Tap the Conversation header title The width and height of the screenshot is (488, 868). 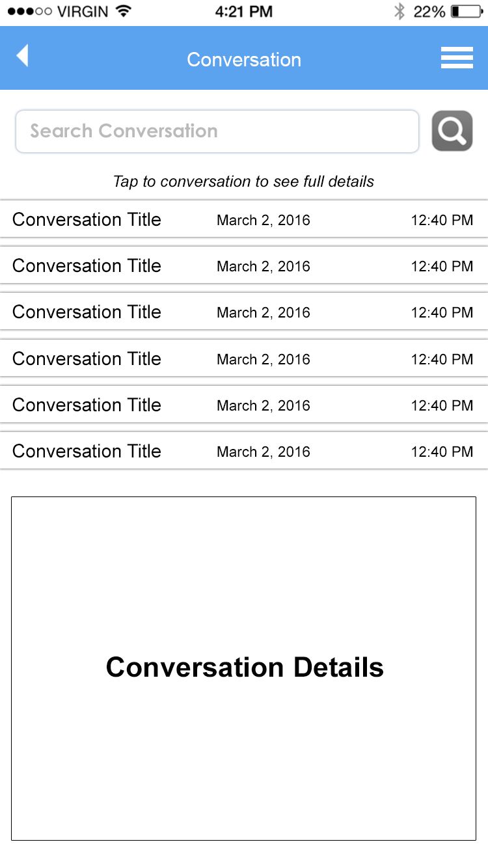pos(244,60)
